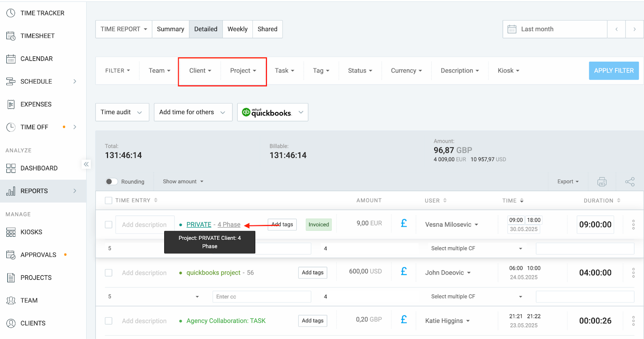
Task: Open the Agency Collaboration: TASK link
Action: 226,321
